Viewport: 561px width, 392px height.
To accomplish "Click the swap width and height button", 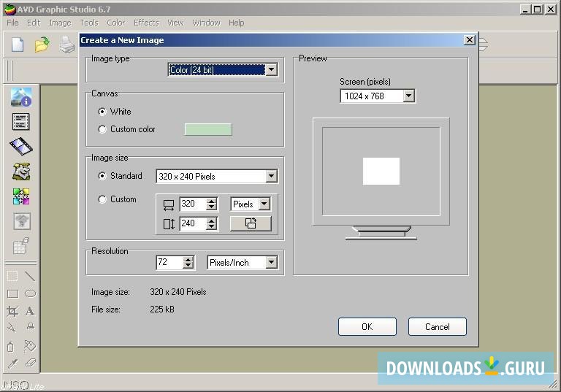I will (x=251, y=223).
